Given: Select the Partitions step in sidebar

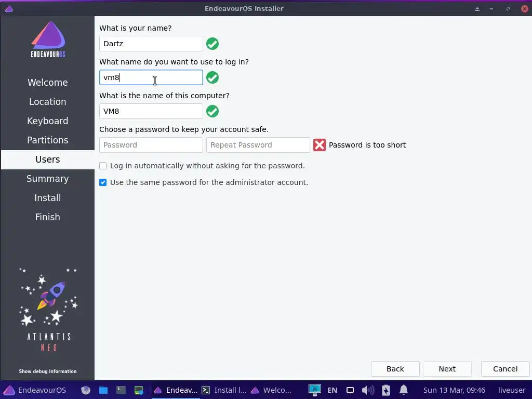Looking at the screenshot, I should pos(47,140).
